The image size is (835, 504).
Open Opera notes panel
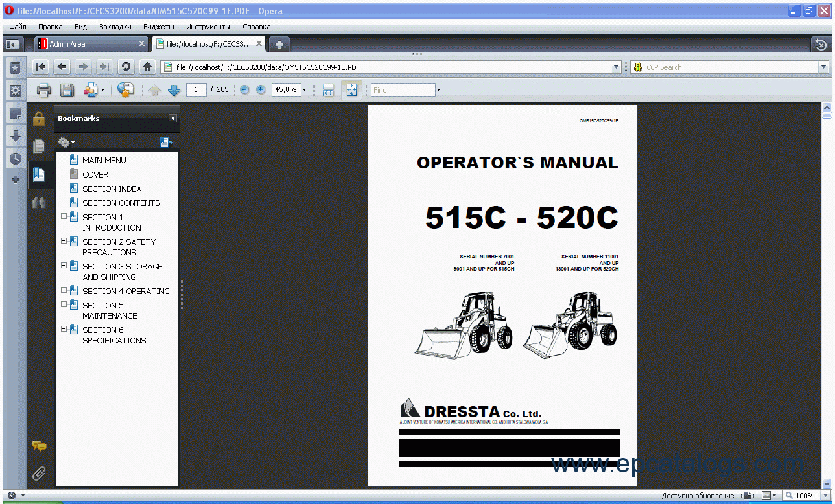click(x=16, y=113)
